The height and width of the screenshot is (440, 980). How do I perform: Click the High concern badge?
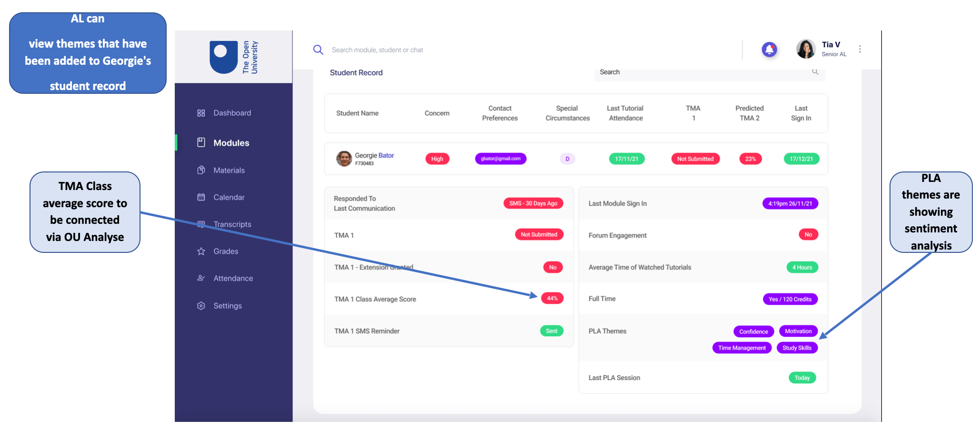tap(437, 159)
